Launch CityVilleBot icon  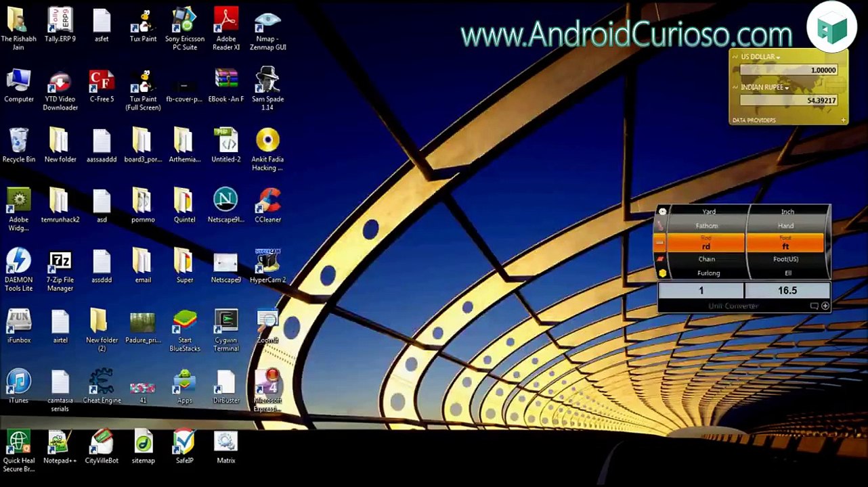(x=102, y=446)
